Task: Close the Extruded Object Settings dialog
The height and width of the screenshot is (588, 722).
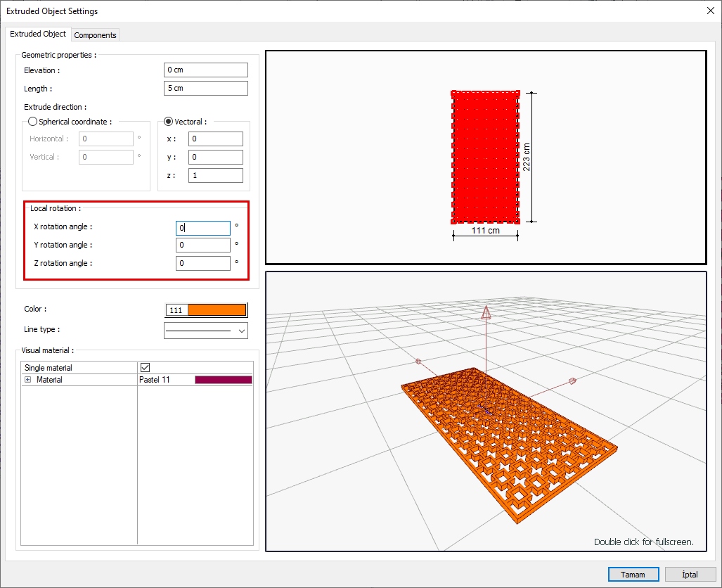Action: (709, 11)
